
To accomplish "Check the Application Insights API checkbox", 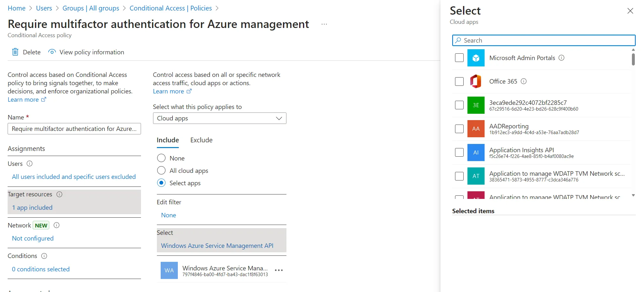I will tap(459, 153).
